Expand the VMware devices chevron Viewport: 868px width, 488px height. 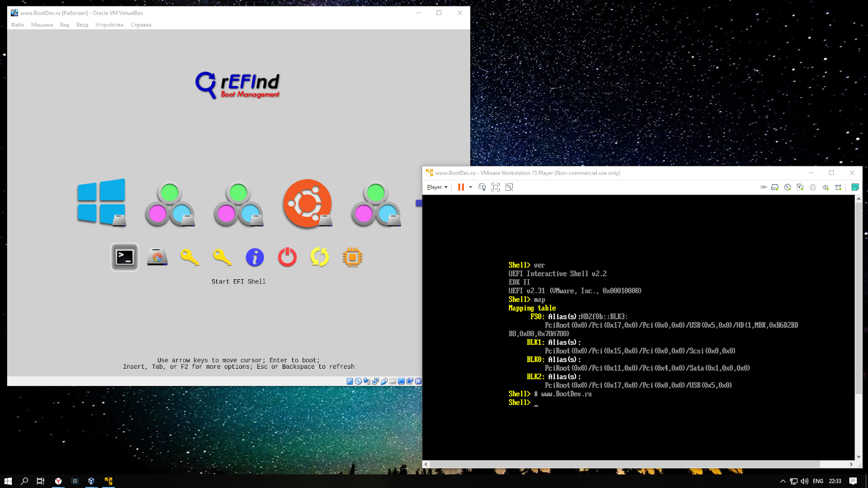tap(763, 187)
